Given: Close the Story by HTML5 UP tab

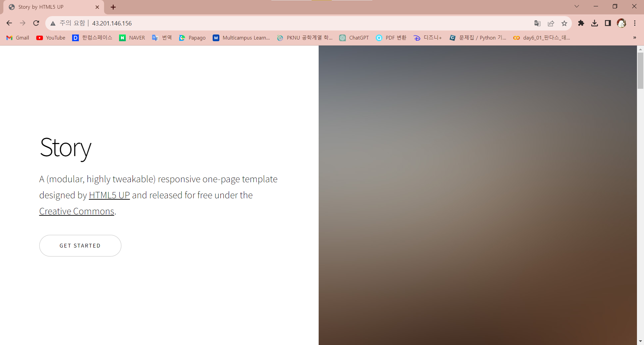Looking at the screenshot, I should (x=97, y=7).
